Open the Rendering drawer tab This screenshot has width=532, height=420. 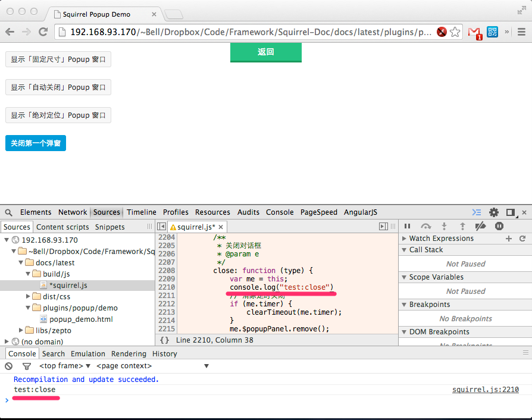129,354
